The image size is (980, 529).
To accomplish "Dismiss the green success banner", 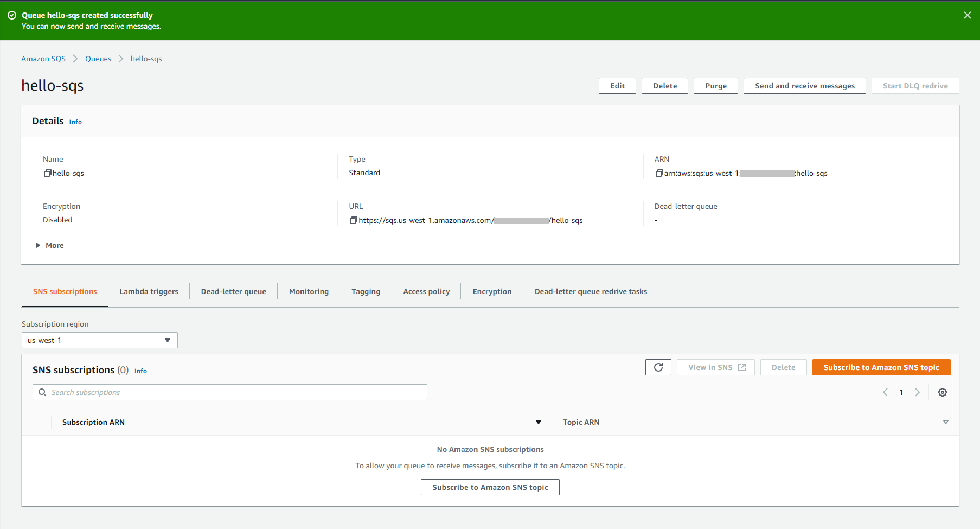I will point(968,15).
